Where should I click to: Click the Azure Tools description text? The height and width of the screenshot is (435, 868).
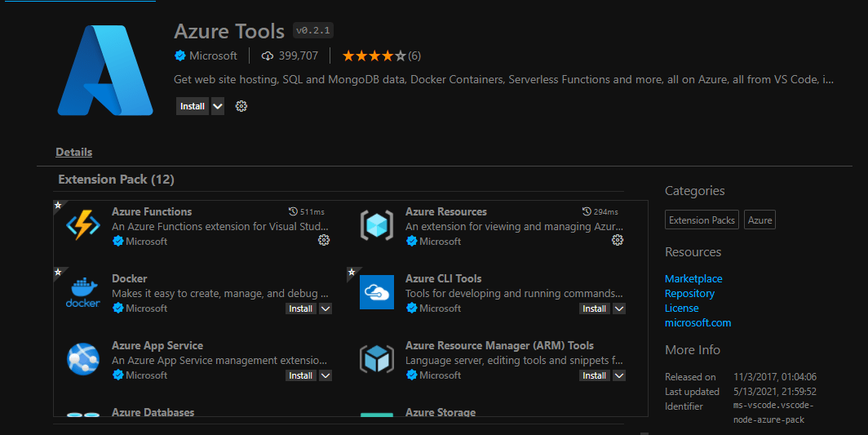click(504, 80)
